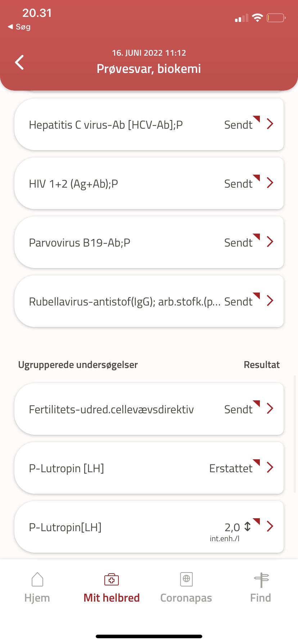298x644 pixels.
Task: Open Parvovirus B19-Ab;P result
Action: tap(80, 243)
